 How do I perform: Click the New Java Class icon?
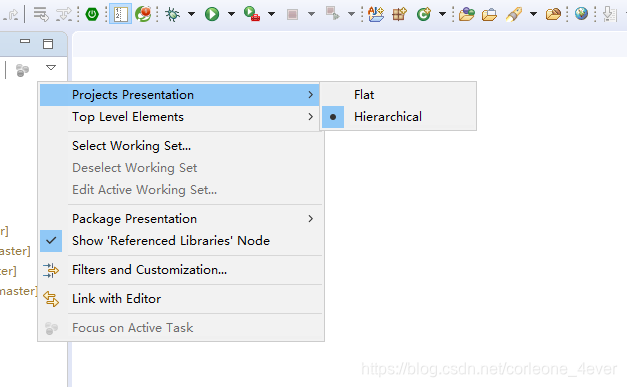[x=423, y=14]
